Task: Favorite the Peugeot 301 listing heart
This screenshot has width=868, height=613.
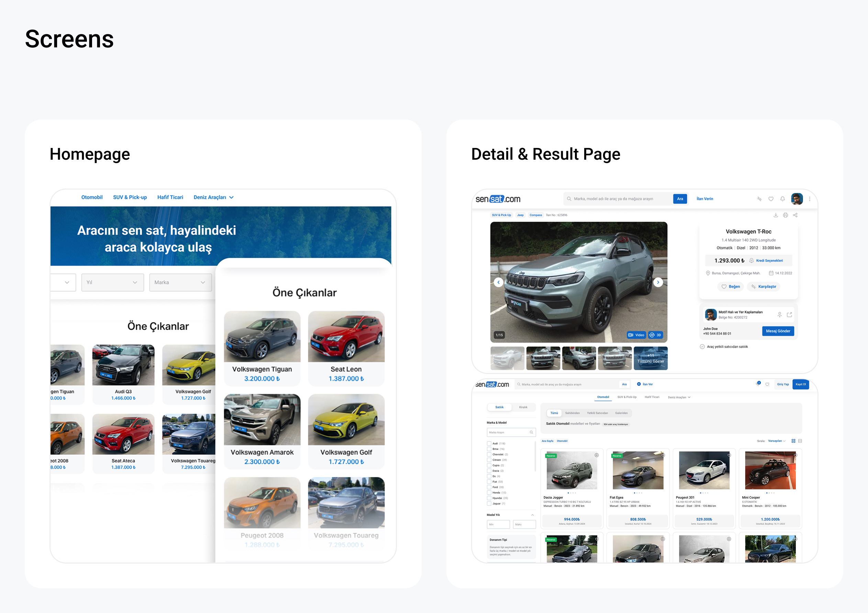Action: [729, 455]
